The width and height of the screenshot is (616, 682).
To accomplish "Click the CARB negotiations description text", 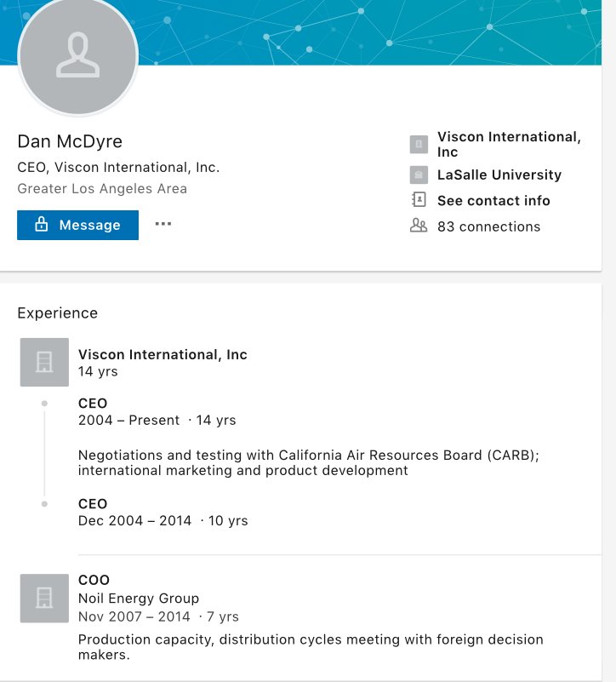I will coord(309,463).
